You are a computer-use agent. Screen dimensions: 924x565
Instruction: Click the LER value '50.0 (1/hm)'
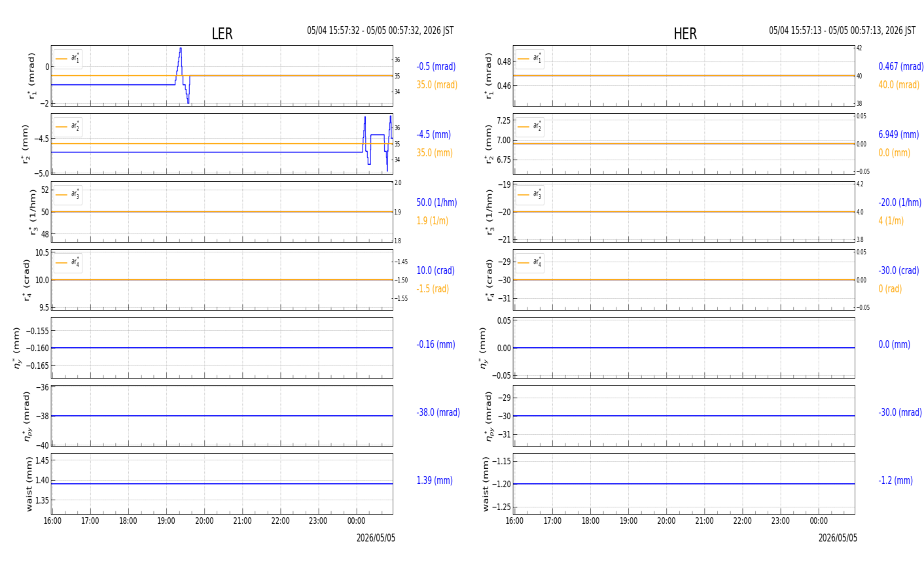[436, 203]
